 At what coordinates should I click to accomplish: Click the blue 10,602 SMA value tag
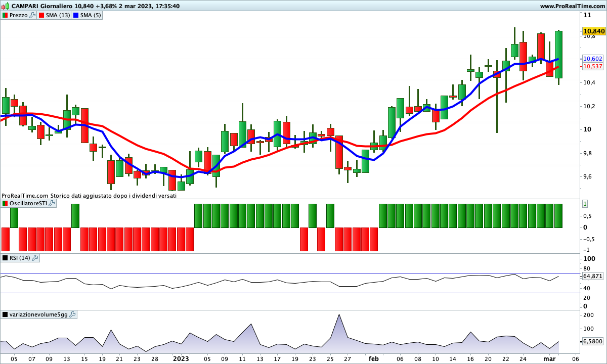(x=592, y=59)
